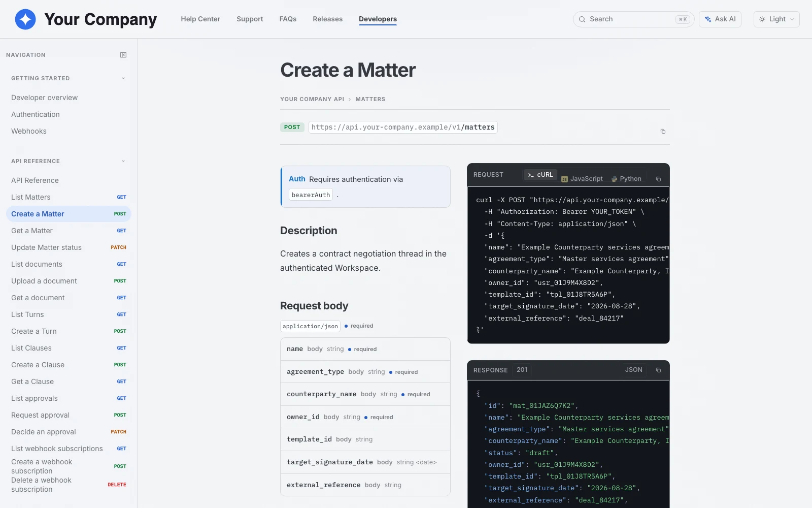Viewport: 812px width, 508px height.
Task: Collapse the Getting Started section
Action: tap(123, 78)
